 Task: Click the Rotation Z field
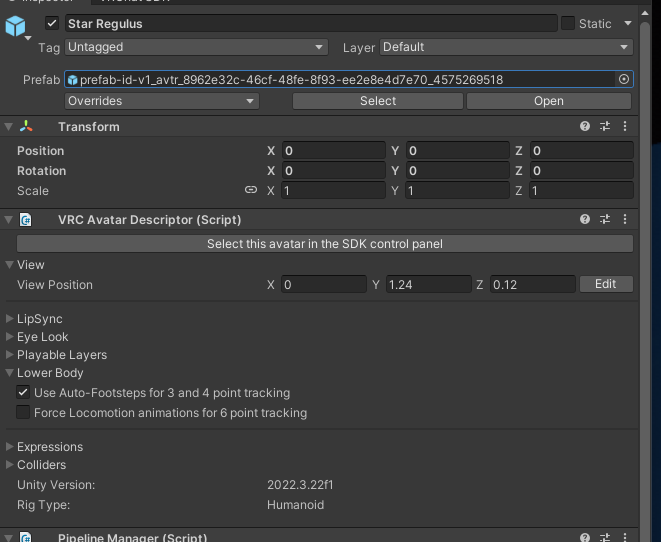581,170
